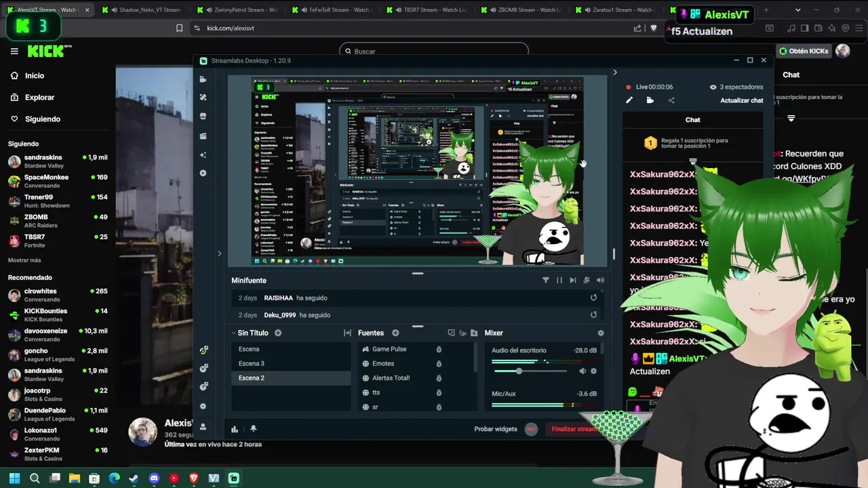868x488 pixels.
Task: Replay the RAISIHAA follow alert
Action: point(593,298)
